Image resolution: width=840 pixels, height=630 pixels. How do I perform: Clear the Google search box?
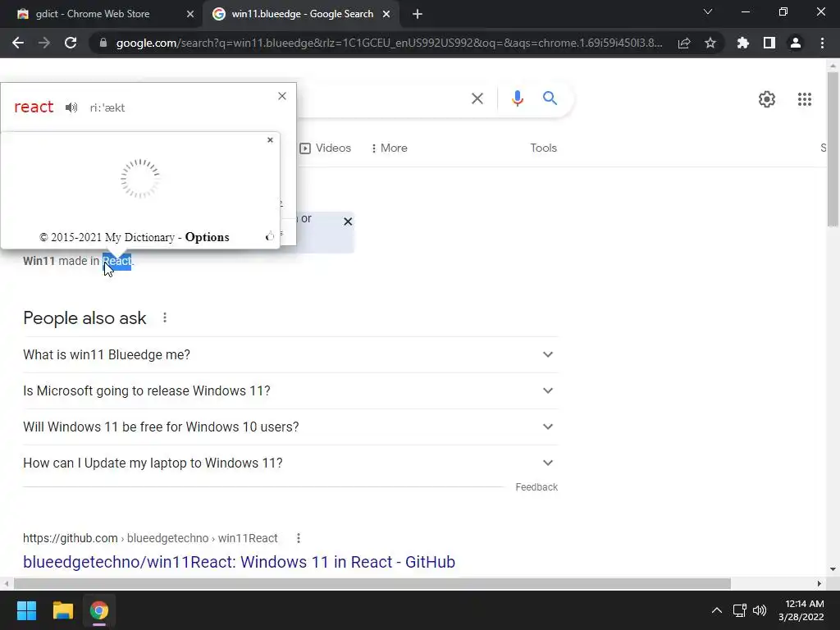pyautogui.click(x=477, y=98)
